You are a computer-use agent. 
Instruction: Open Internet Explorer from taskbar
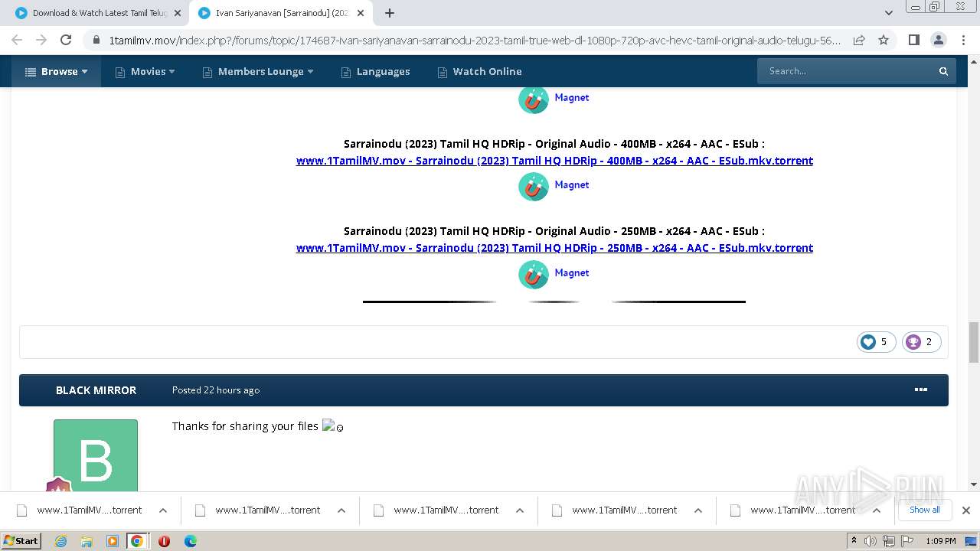61,541
